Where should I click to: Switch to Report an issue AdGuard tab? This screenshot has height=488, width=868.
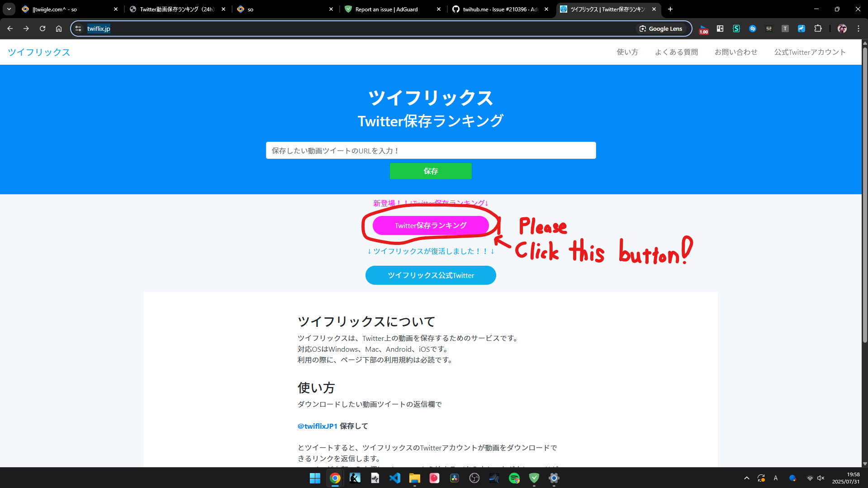click(392, 9)
